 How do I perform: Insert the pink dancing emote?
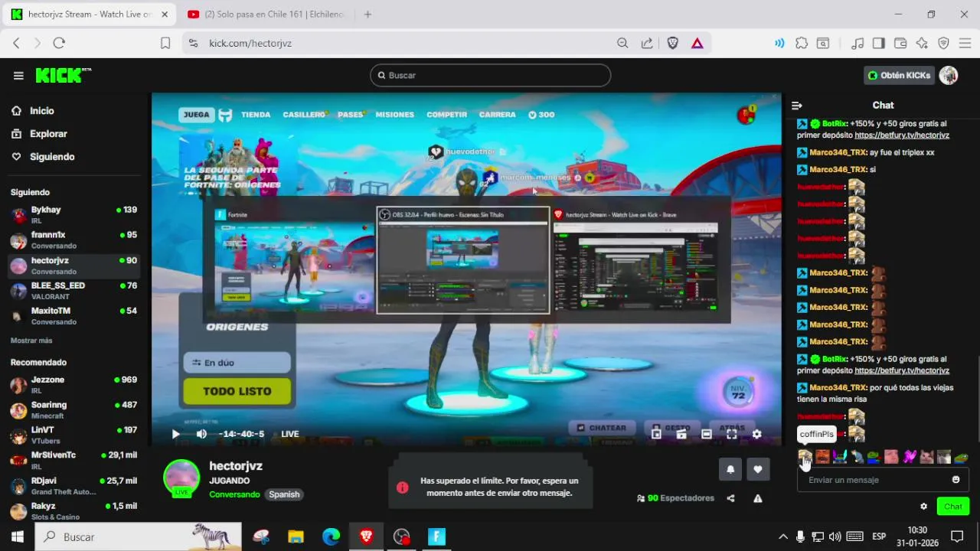tap(910, 457)
